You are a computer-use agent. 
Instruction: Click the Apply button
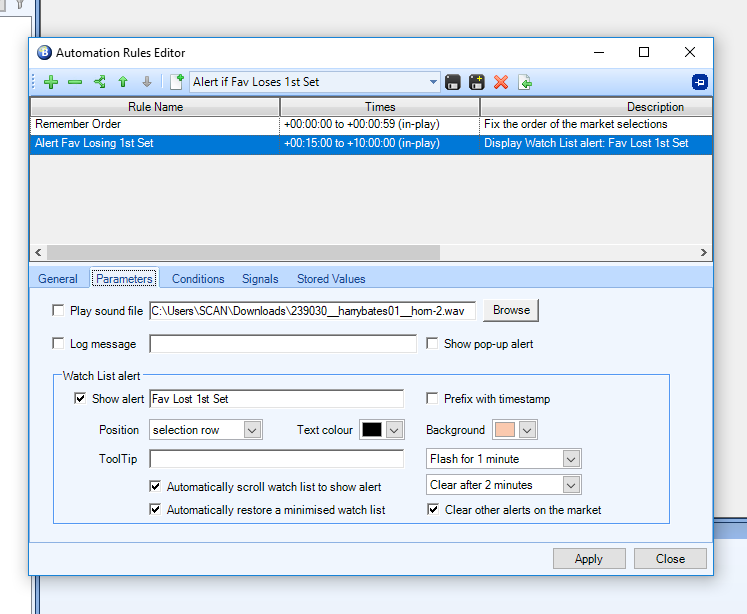coord(589,559)
